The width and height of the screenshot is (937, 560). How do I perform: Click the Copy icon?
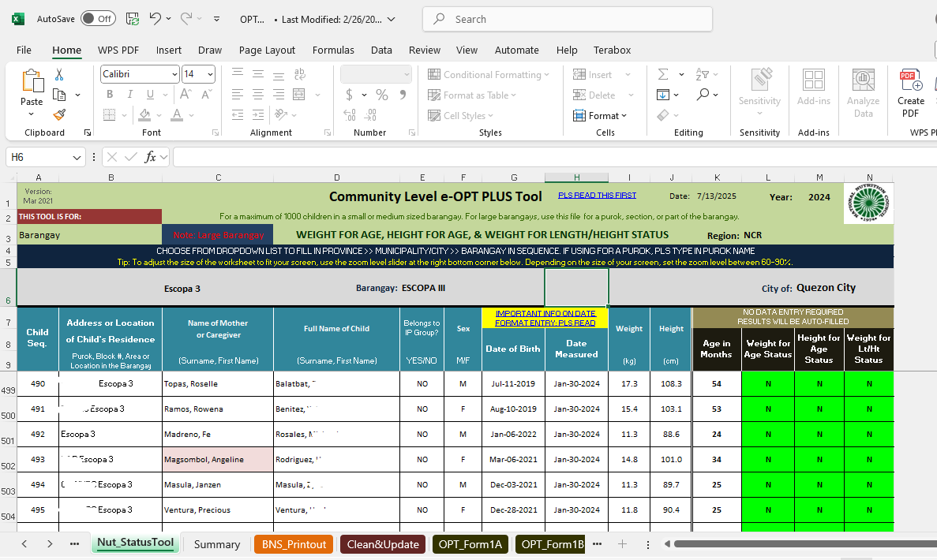tap(59, 95)
